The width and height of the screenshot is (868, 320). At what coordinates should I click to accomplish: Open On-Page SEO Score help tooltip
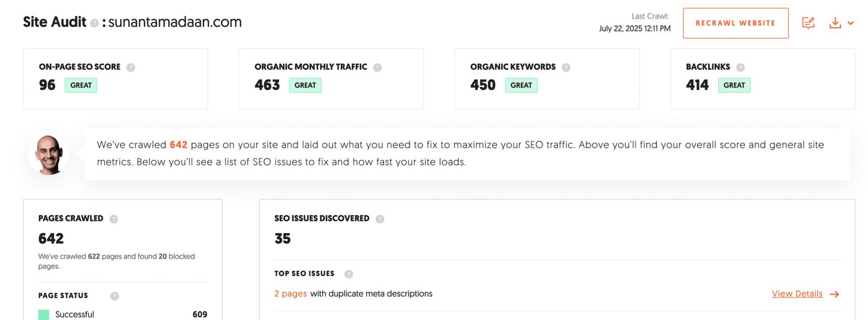[x=131, y=67]
